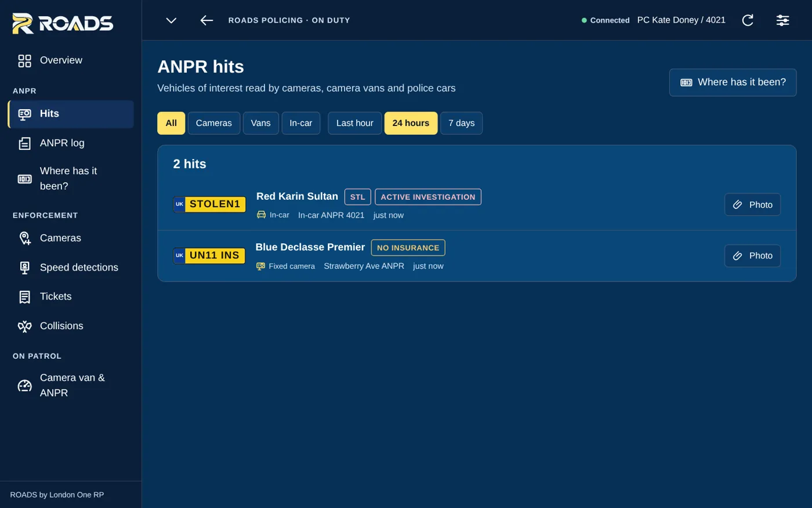Screen dimensions: 812x508
Task: Click the STOLEN1 number plate
Action: (x=210, y=204)
